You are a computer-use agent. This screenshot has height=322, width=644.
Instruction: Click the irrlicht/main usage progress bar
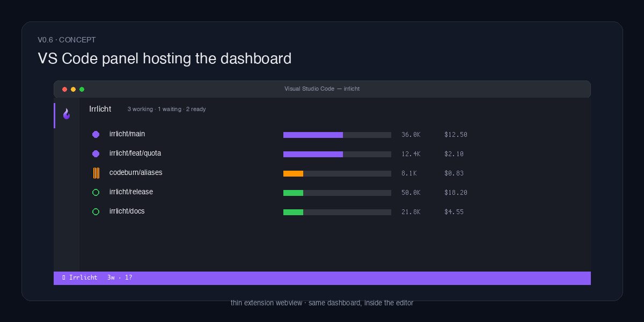coord(337,135)
